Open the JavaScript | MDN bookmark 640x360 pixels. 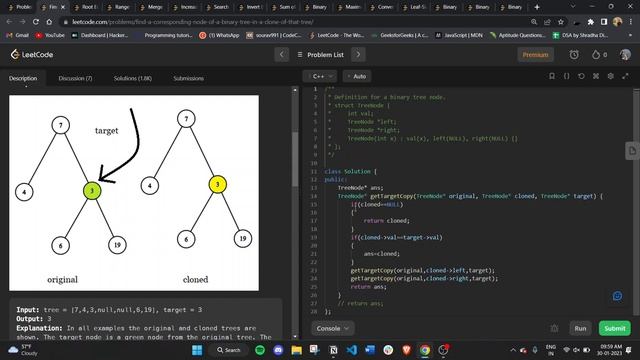[459, 36]
